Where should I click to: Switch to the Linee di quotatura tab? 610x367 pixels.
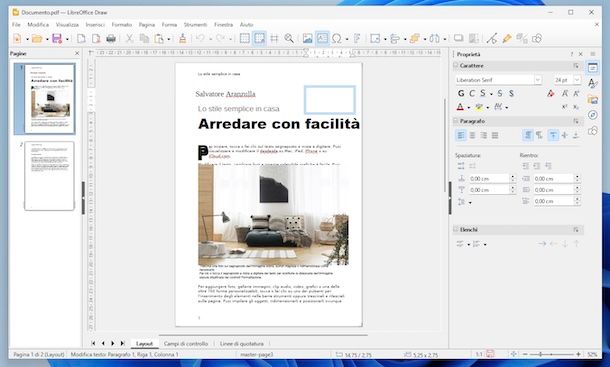coord(242,344)
